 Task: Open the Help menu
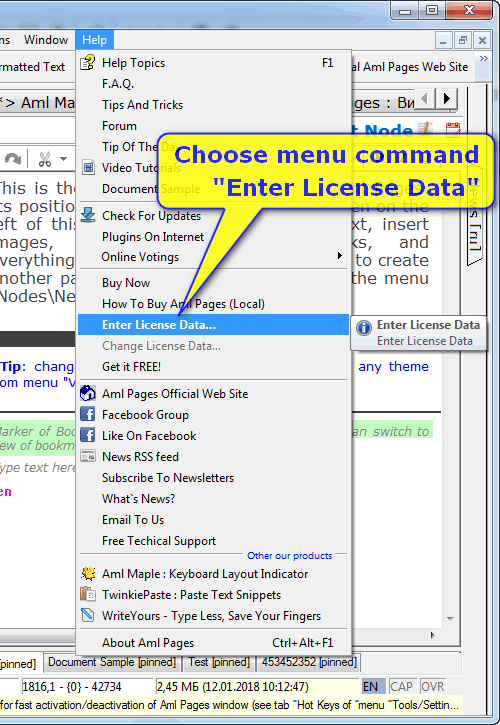[x=94, y=40]
